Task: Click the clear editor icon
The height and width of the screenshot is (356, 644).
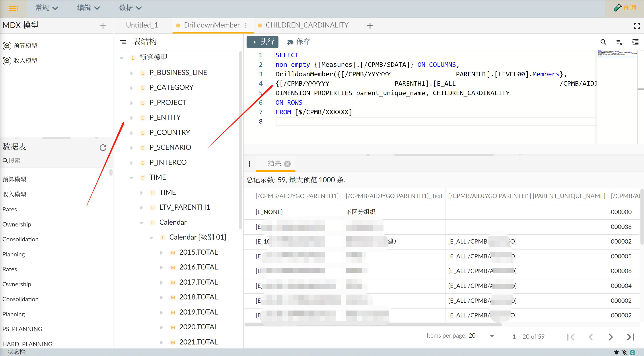Action: (619, 42)
